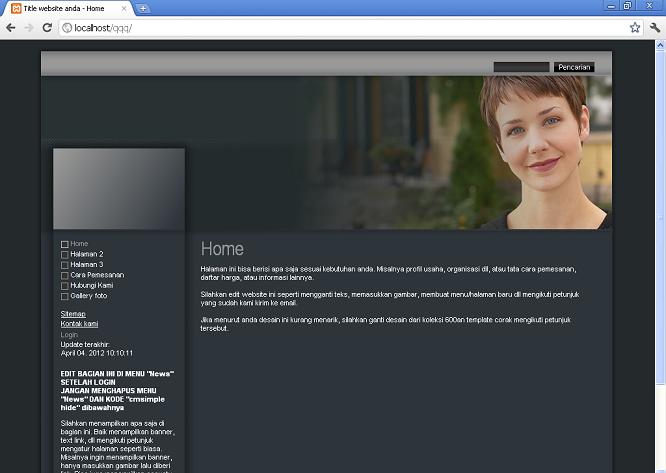Open the Gallery foto menu item
Image resolution: width=666 pixels, height=473 pixels.
point(89,296)
